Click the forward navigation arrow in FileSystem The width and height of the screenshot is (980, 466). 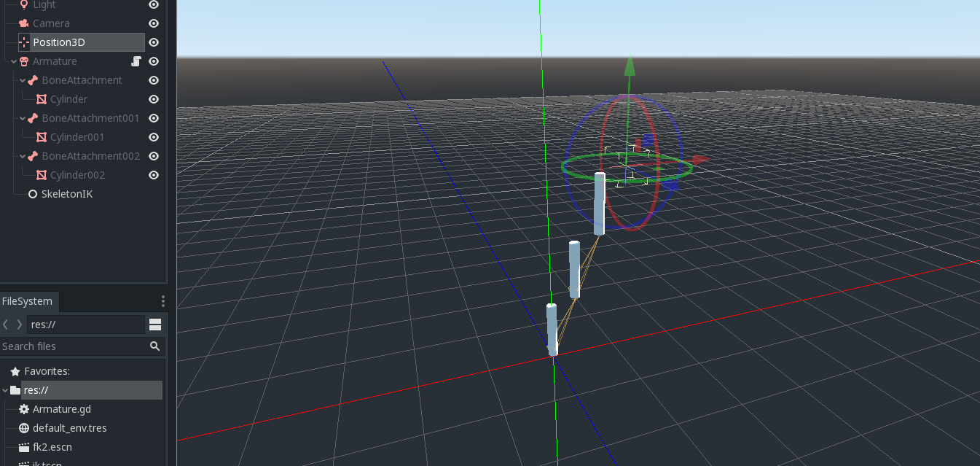20,324
